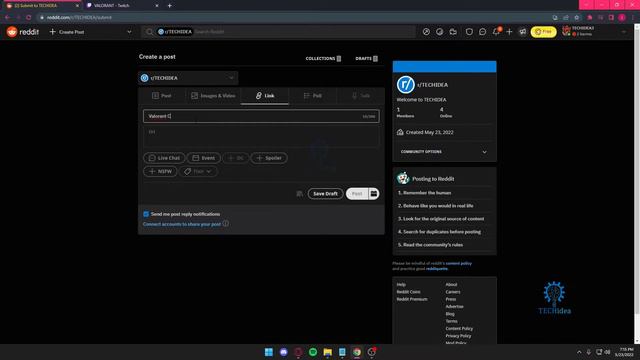The width and height of the screenshot is (640, 360).
Task: Open Connect accounts to share your post
Action: tap(182, 224)
